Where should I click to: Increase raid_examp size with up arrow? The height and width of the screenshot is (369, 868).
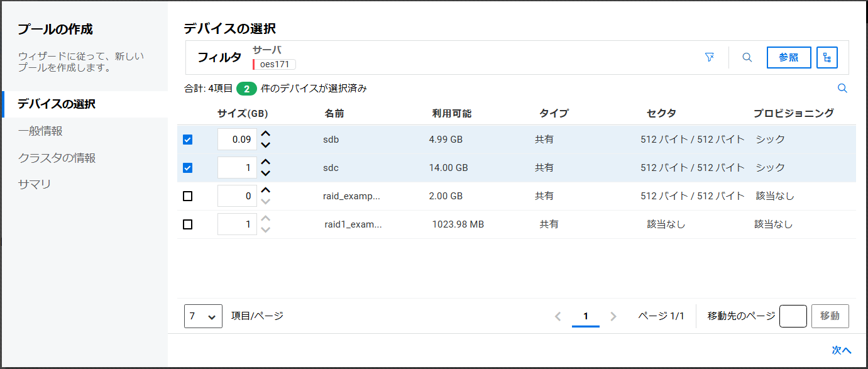pos(266,190)
